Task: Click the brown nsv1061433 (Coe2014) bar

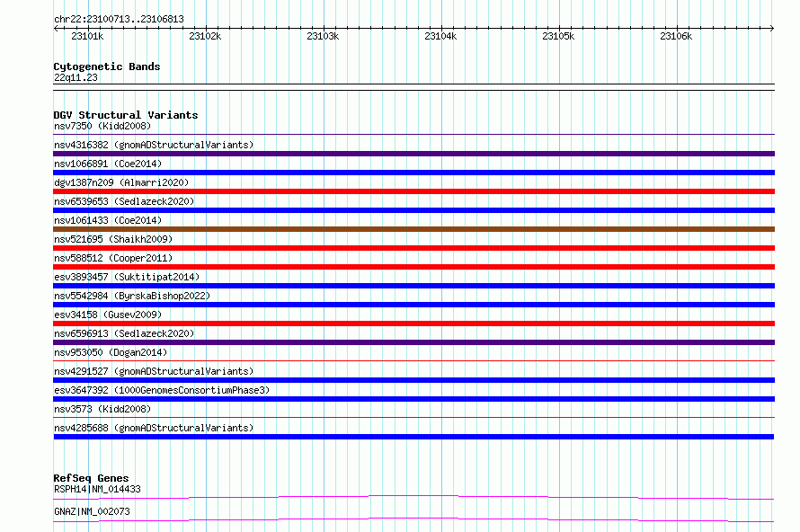Action: click(x=413, y=229)
